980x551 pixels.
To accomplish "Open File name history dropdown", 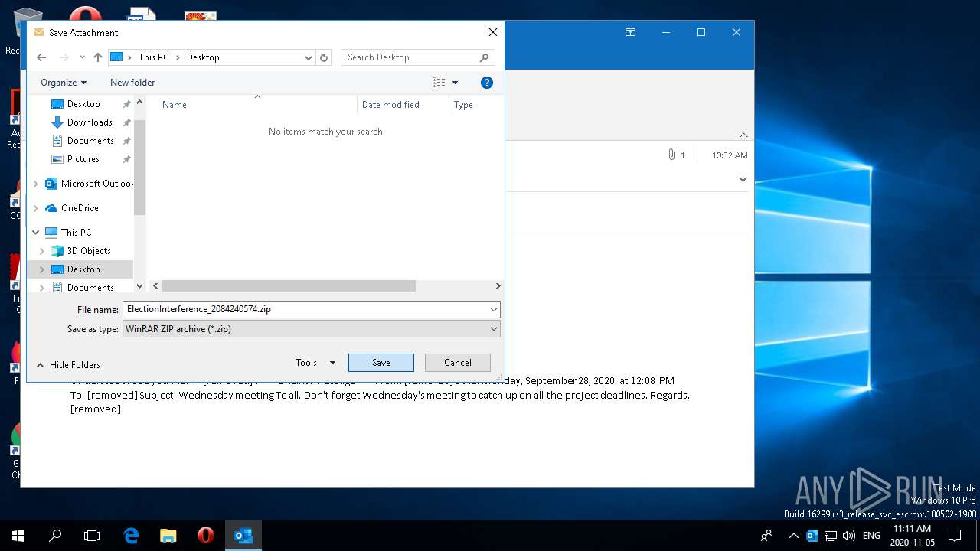I will click(494, 309).
